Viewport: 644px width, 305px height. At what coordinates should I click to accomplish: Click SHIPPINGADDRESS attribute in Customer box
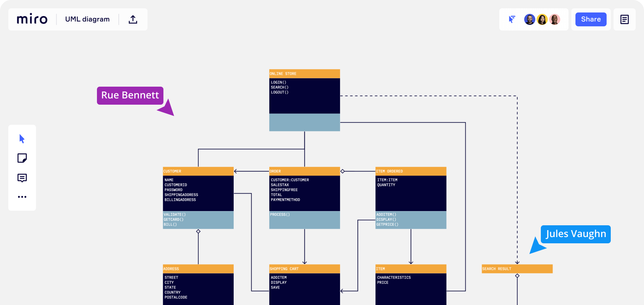(x=181, y=195)
